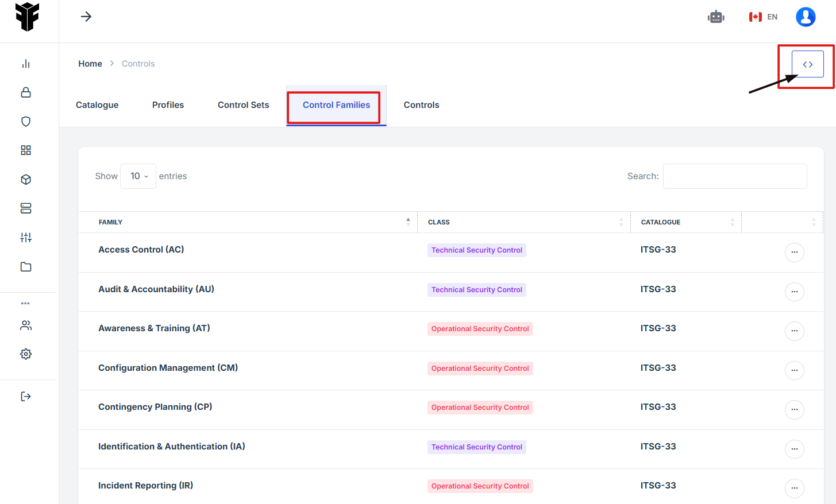The image size is (836, 504).
Task: Open the user profile avatar
Action: click(806, 17)
